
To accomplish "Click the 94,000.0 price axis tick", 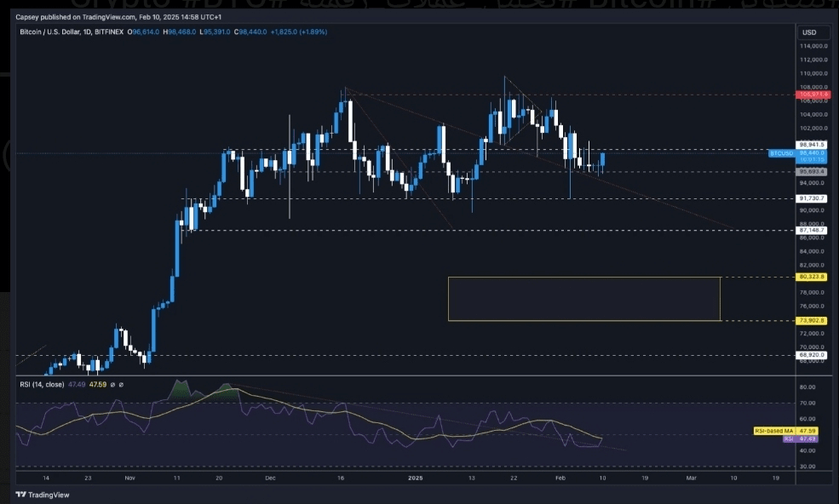I will tap(813, 183).
